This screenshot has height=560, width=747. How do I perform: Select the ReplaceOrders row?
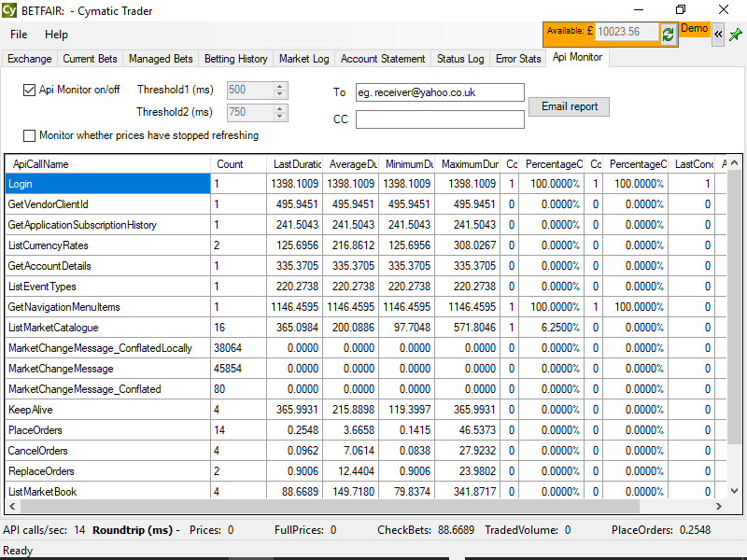[366, 471]
